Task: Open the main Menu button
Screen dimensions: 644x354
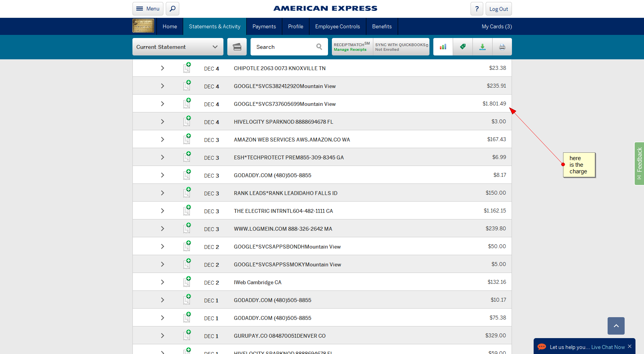Action: pos(148,9)
